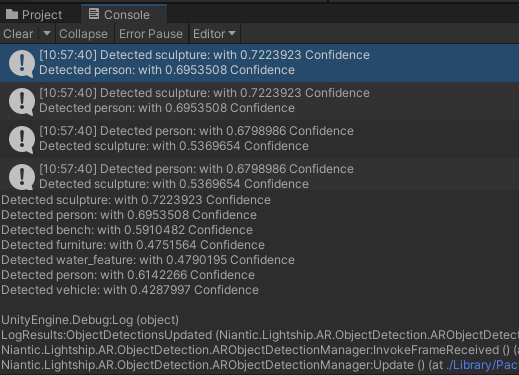Click detail line 'Detected bench: with 0.5910482 Confidence'
Image resolution: width=519 pixels, height=375 pixels.
[x=127, y=230]
